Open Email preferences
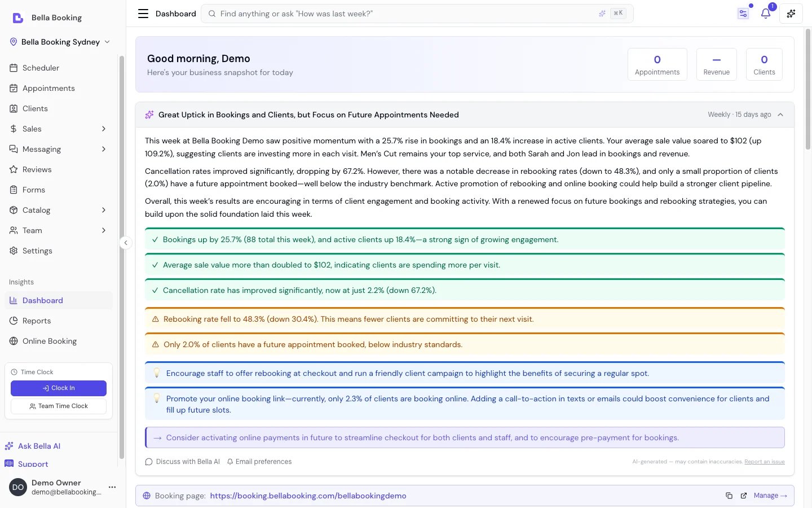812x508 pixels. click(259, 462)
